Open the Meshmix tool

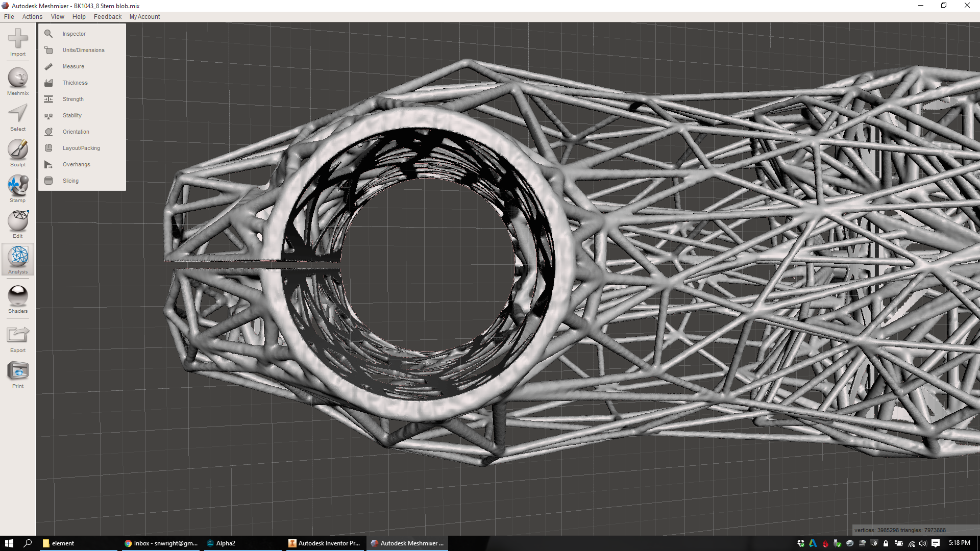coord(18,78)
